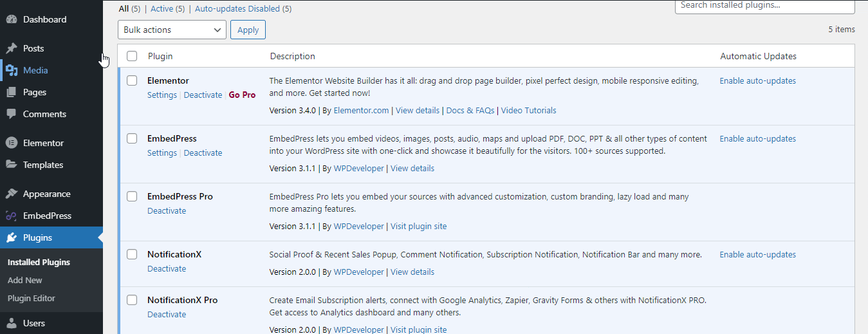
Task: Toggle the select-all plugins checkbox in header
Action: click(132, 56)
